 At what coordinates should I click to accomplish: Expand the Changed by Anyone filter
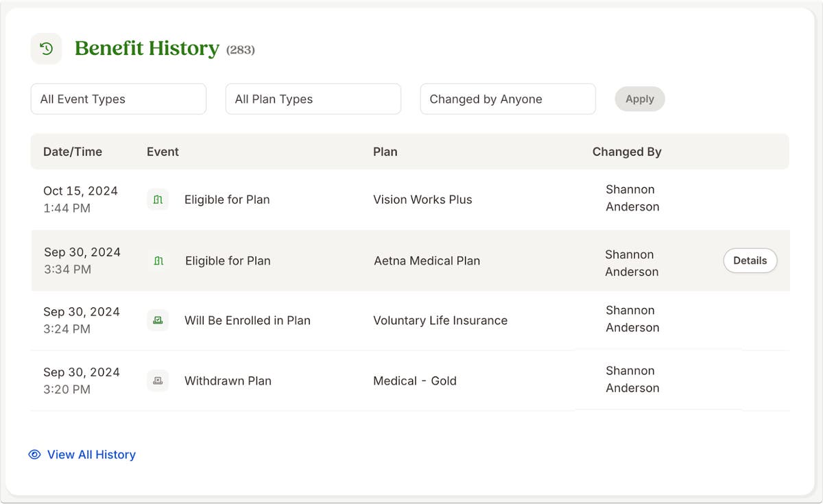[508, 99]
